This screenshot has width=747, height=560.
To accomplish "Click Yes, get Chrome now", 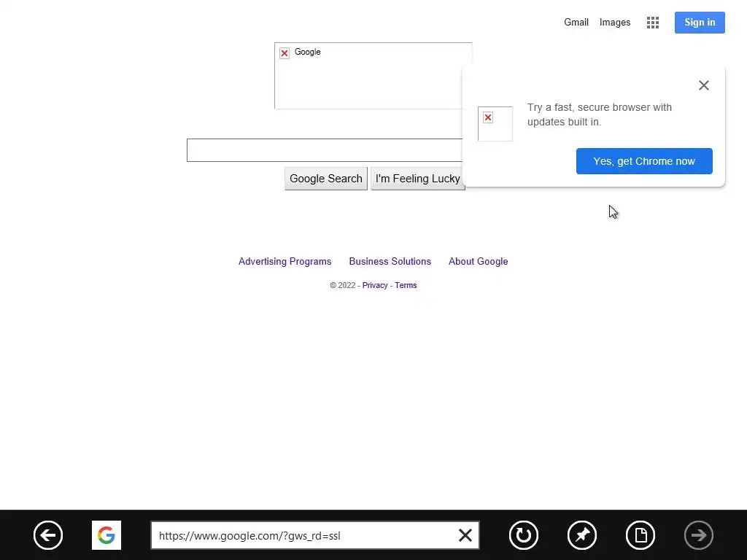I will tap(644, 161).
